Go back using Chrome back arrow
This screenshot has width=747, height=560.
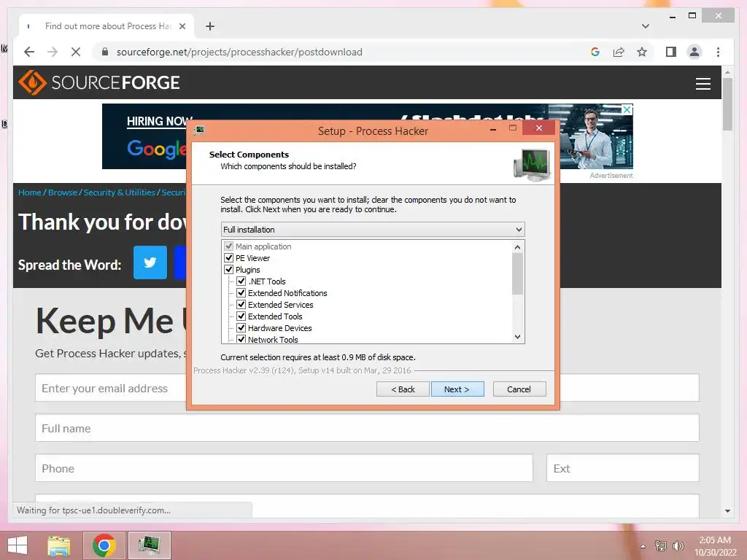pos(29,52)
